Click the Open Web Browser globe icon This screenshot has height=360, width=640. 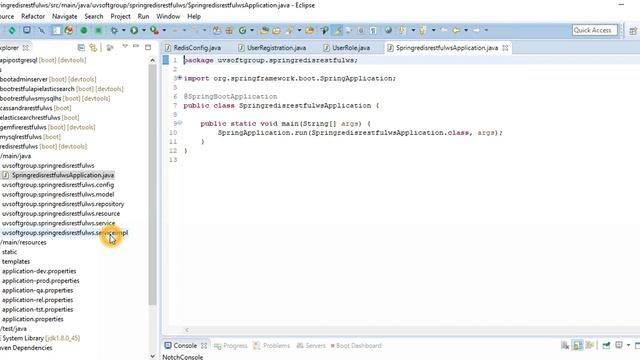pyautogui.click(x=389, y=30)
